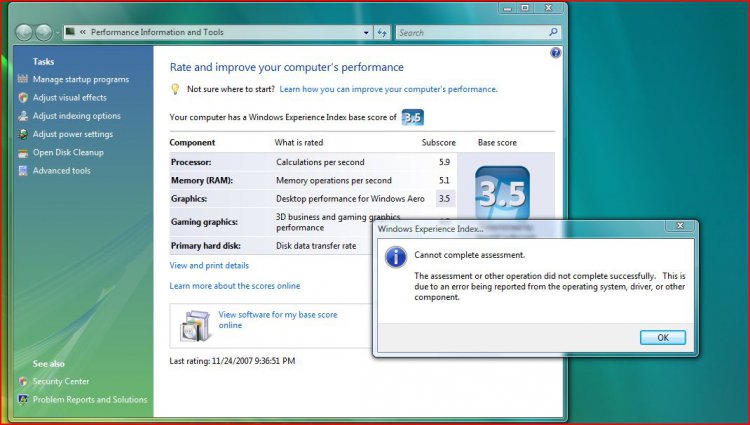Click the See also heading
The height and width of the screenshot is (425, 750).
[x=48, y=364]
